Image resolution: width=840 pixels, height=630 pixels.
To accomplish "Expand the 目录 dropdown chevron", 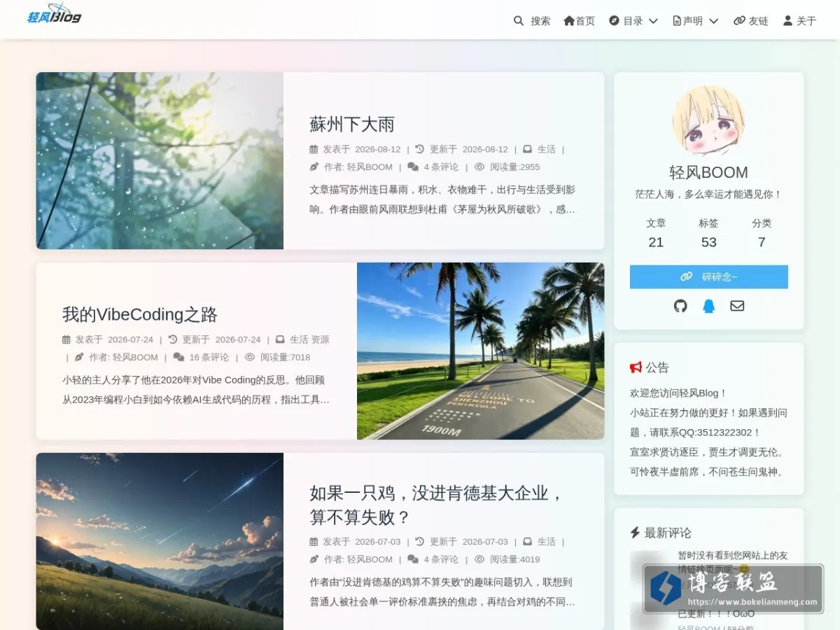I will click(x=653, y=21).
